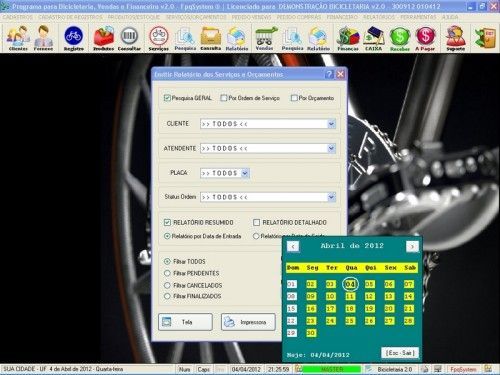Click the Pesquisa icon next to Serviços
This screenshot has width=500, height=375.
click(185, 38)
